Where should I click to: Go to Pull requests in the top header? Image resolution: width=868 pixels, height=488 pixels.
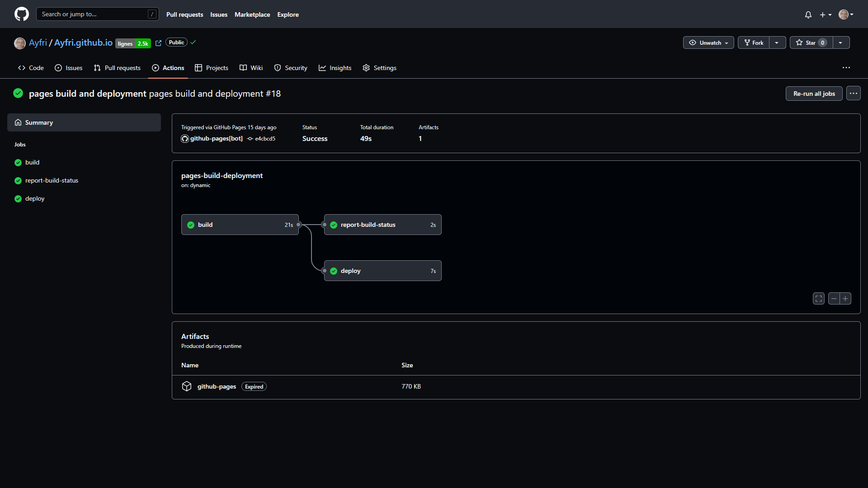(184, 14)
